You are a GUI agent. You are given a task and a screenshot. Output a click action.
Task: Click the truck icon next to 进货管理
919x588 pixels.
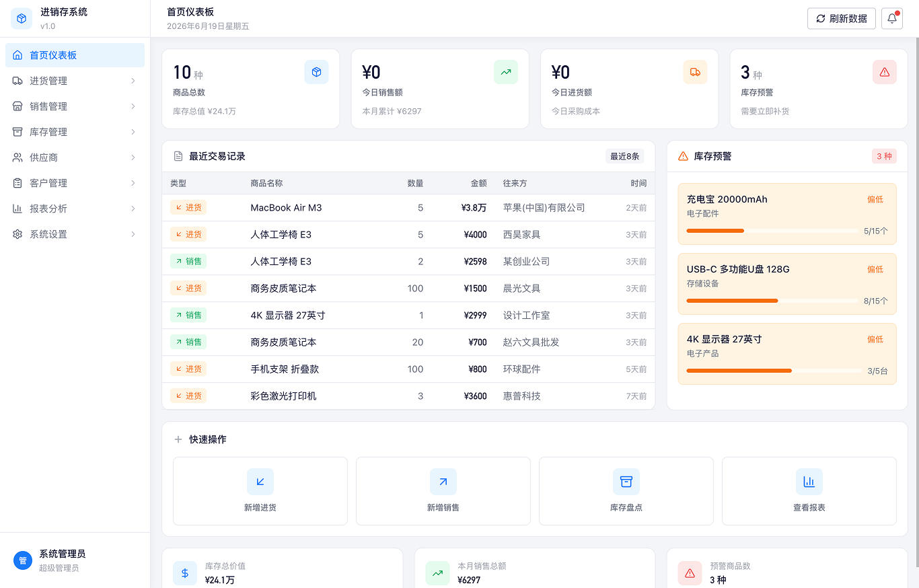pyautogui.click(x=17, y=81)
